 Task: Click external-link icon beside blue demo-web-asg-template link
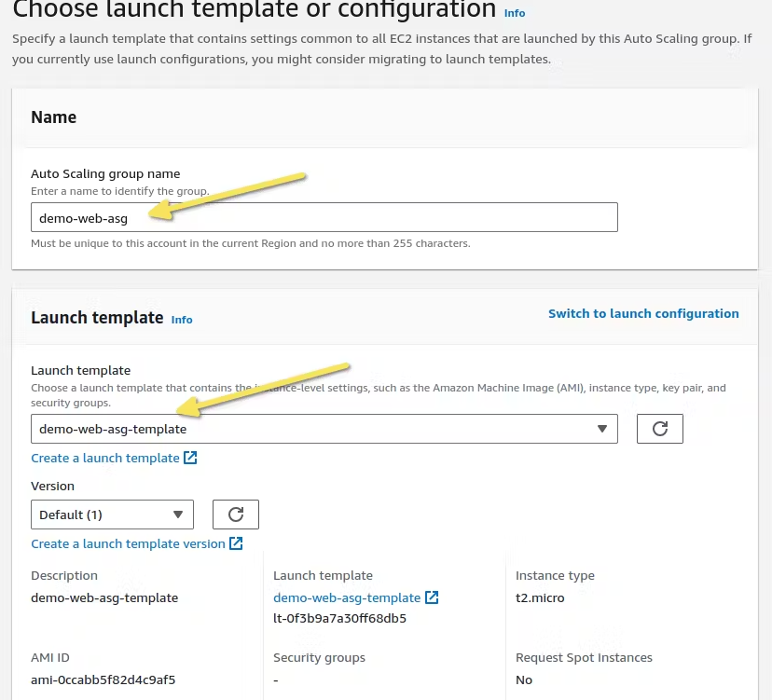432,597
